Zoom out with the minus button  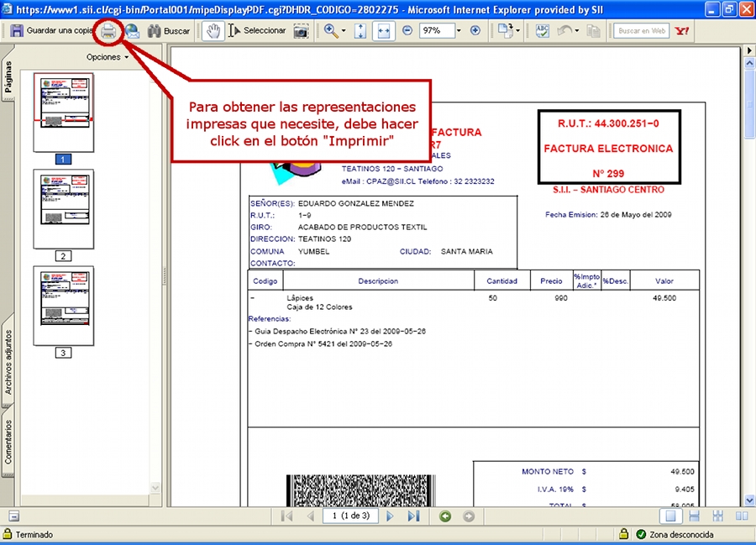pyautogui.click(x=407, y=31)
